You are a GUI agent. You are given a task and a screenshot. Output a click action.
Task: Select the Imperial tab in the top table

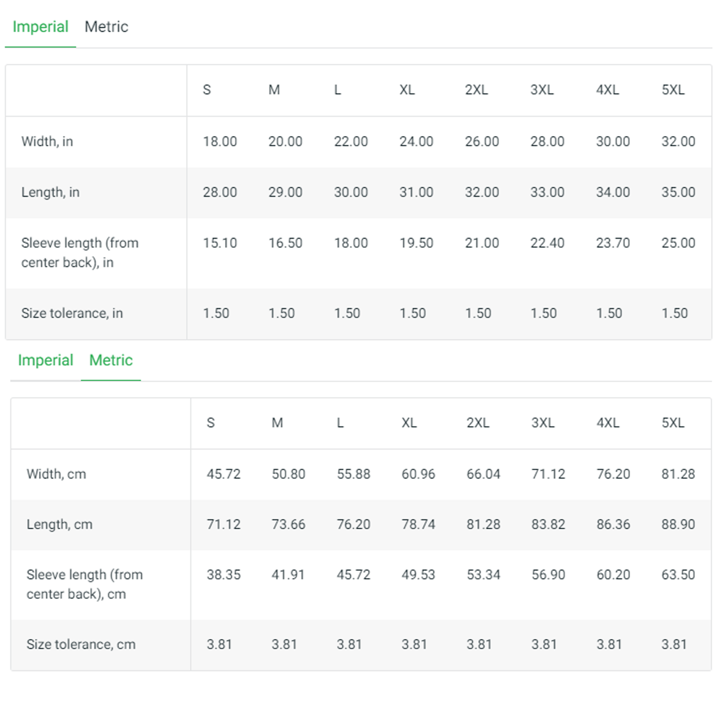[x=40, y=27]
